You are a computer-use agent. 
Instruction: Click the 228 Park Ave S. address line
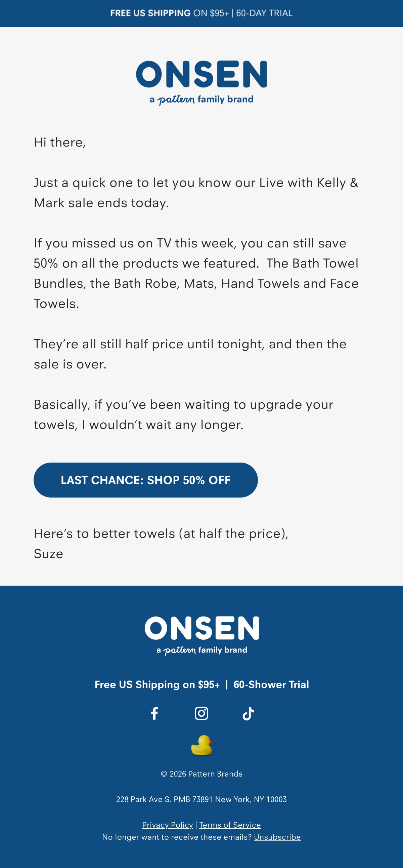[x=201, y=799]
